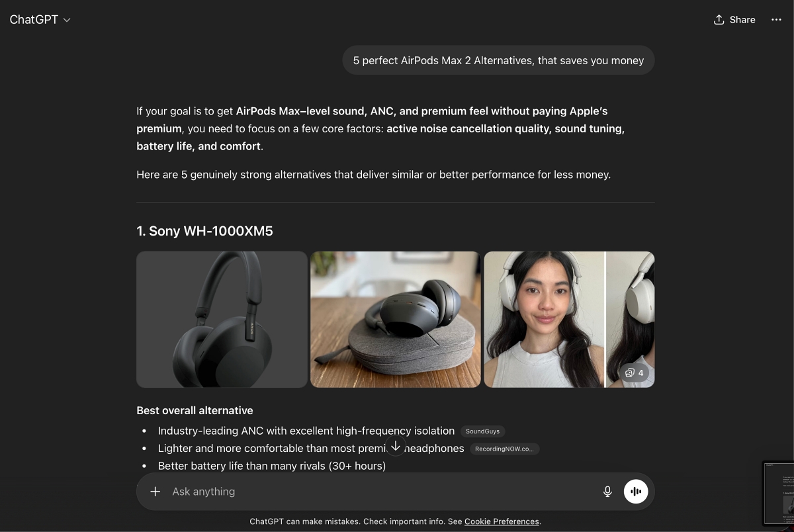
Task: Start voice mode with the waveform button
Action: 636,492
